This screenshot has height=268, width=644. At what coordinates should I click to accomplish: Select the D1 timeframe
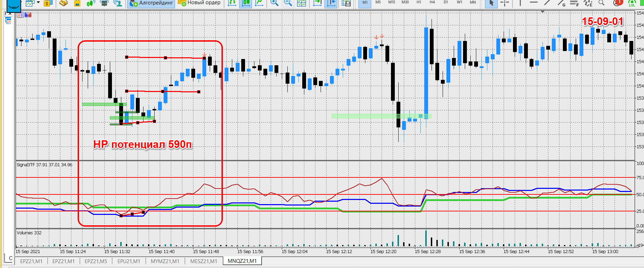pos(446,2)
